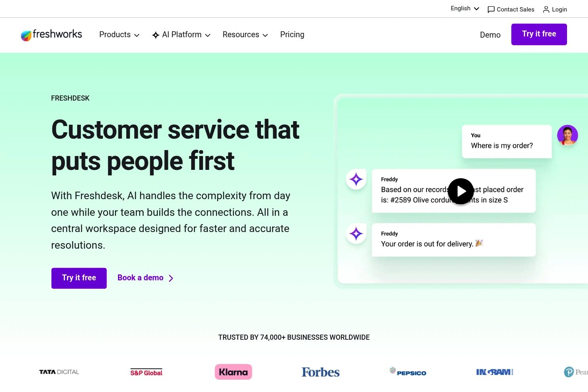Click the paragraph starting 'With Freshdesk, AI handles'
This screenshot has width=588, height=392.
pos(171,221)
